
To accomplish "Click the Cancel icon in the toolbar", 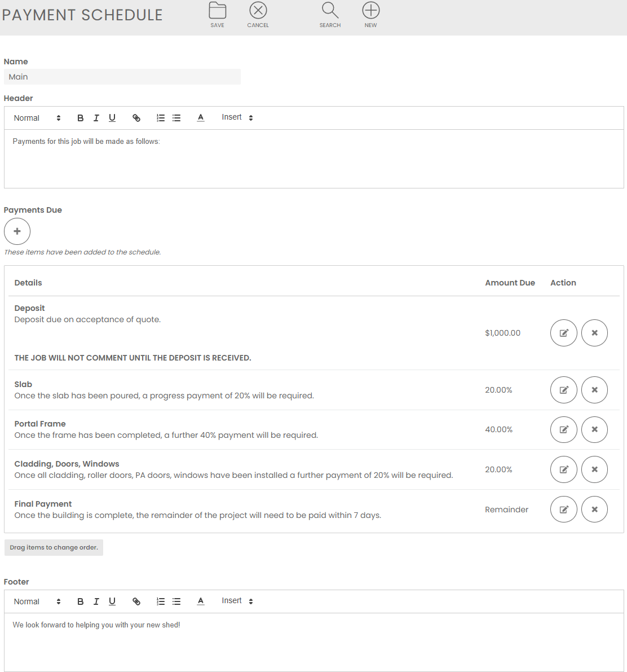I will [258, 11].
